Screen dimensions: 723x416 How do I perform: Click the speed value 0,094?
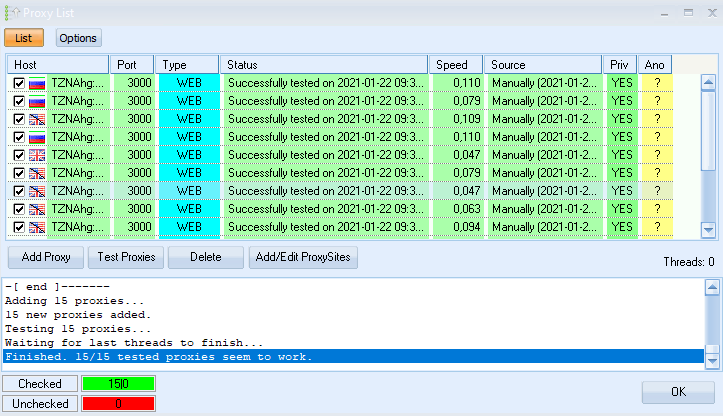[467, 227]
